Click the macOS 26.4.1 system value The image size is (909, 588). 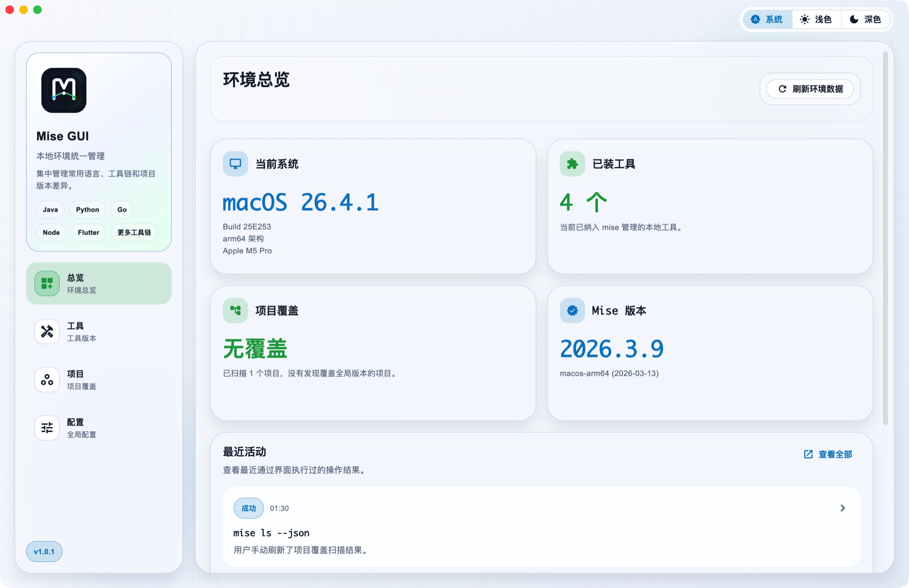[x=300, y=202]
